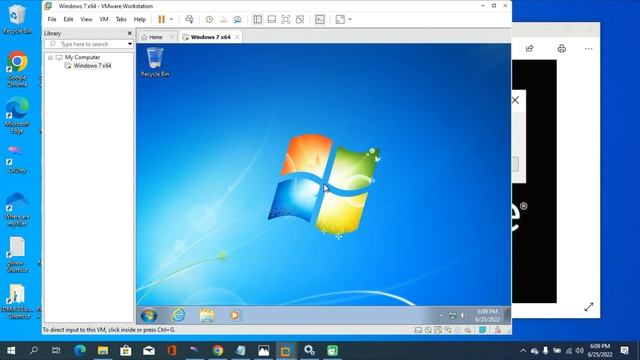Open File Explorer from host taskbar
Image resolution: width=640 pixels, height=360 pixels.
click(103, 350)
